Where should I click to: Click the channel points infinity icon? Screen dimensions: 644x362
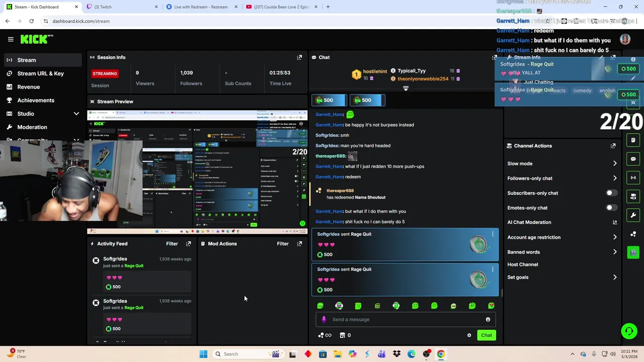point(325,335)
